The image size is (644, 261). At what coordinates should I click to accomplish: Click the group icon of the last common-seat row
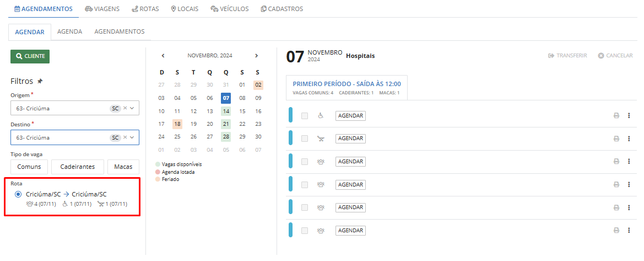[x=321, y=231]
